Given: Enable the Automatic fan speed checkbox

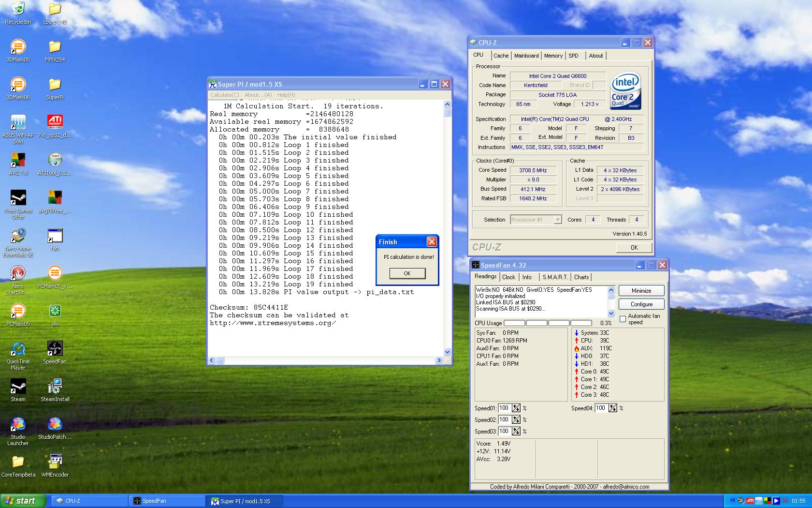Looking at the screenshot, I should coord(623,319).
